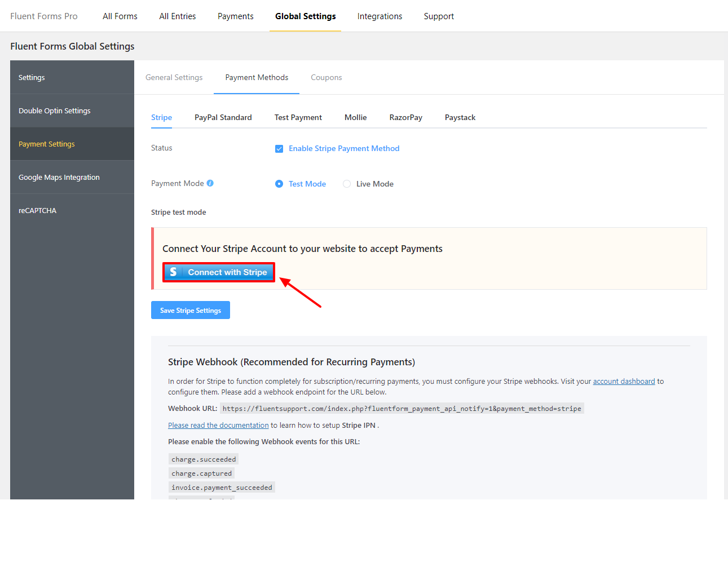Switch to the General Settings tab
The image size is (728, 571).
point(174,77)
